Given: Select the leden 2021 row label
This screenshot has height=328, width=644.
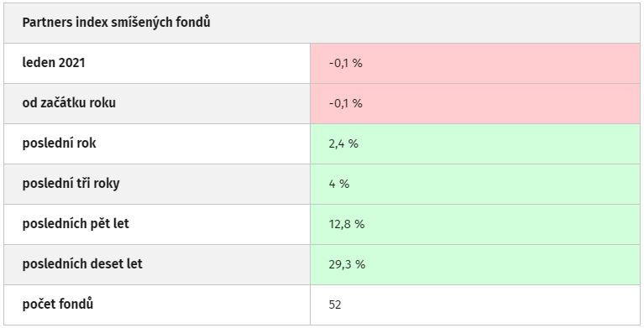Looking at the screenshot, I should click(54, 63).
